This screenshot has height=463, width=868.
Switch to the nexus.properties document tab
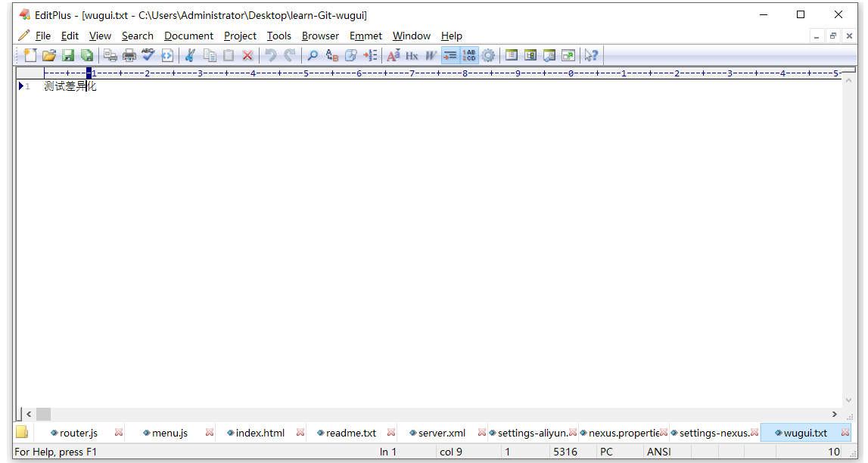click(624, 433)
